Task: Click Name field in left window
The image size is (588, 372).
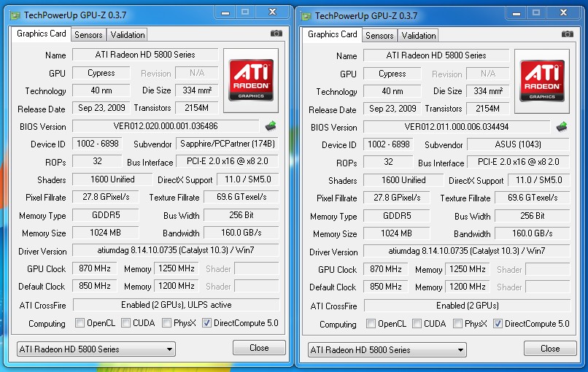Action: [145, 55]
